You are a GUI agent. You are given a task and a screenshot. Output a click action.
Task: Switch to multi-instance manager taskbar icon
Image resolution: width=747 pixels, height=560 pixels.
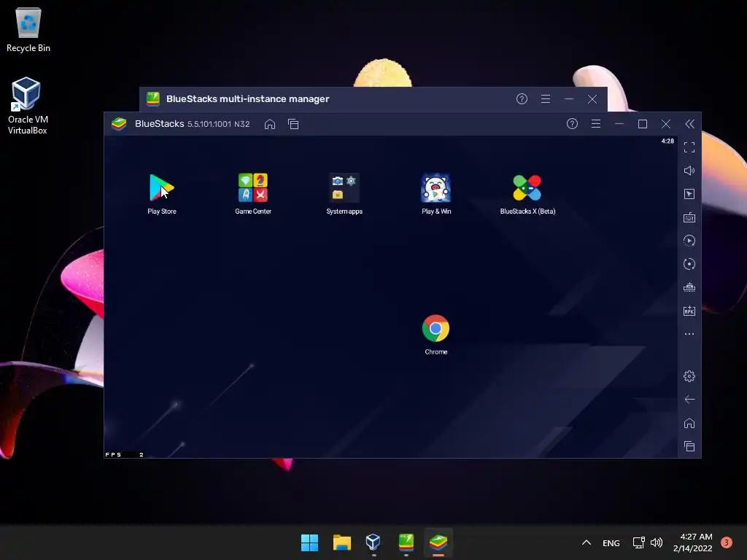[x=406, y=542]
